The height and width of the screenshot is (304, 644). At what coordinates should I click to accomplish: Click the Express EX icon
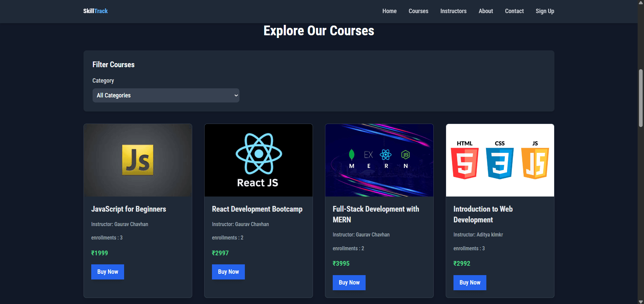point(368,155)
